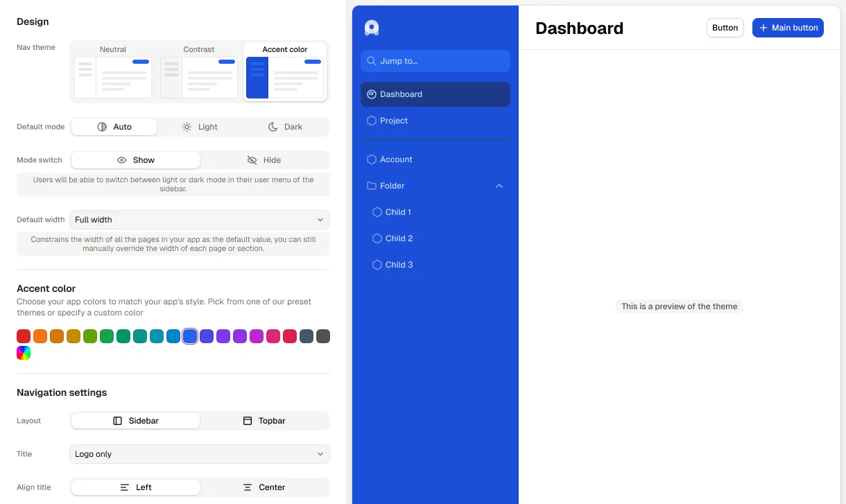Pick the selected blue accent color swatch
This screenshot has width=846, height=504.
pyautogui.click(x=190, y=336)
